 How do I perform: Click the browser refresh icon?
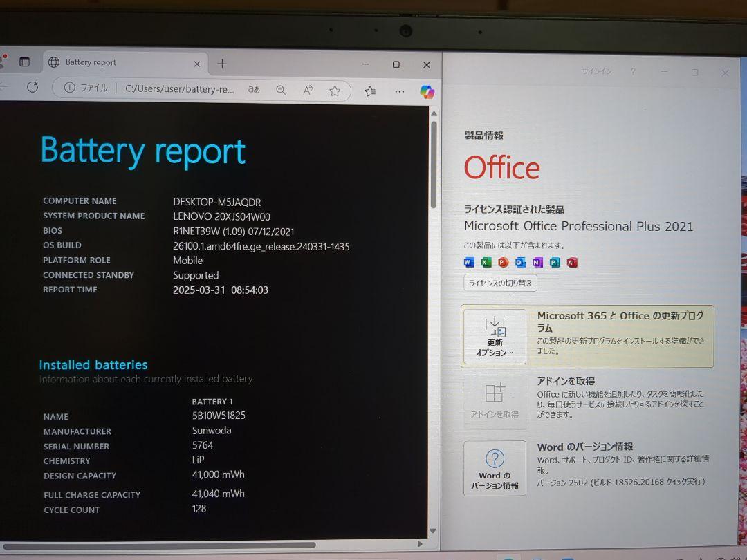click(x=33, y=86)
